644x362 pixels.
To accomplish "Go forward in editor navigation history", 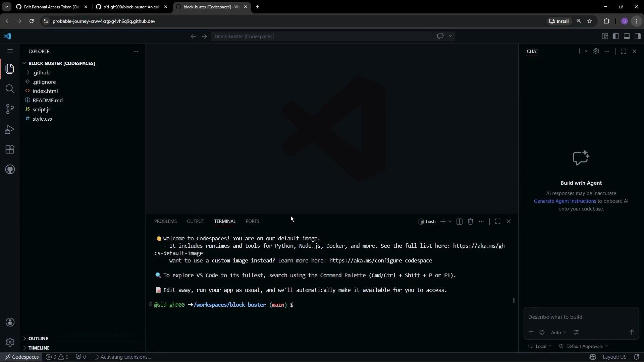I will pos(204,36).
